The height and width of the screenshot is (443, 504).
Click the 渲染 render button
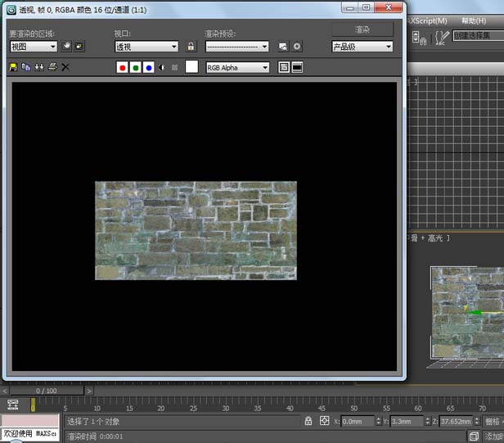[x=362, y=29]
